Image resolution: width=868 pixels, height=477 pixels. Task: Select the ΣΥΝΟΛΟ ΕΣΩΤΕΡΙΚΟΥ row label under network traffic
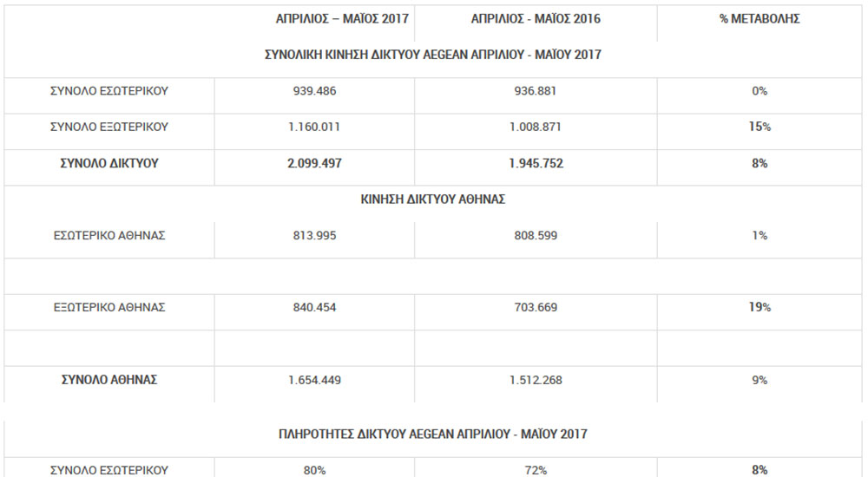109,91
